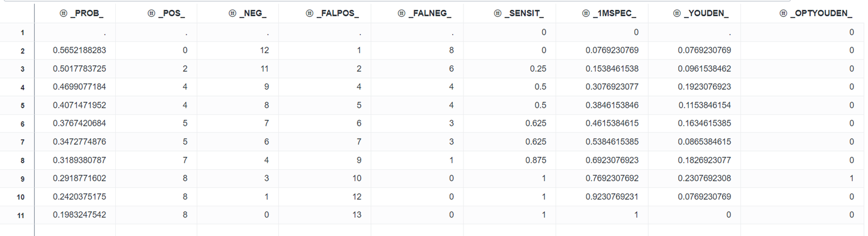This screenshot has height=236, width=868.
Task: Click the numeric type icon beside _YOUDEN_
Action: pyautogui.click(x=676, y=13)
